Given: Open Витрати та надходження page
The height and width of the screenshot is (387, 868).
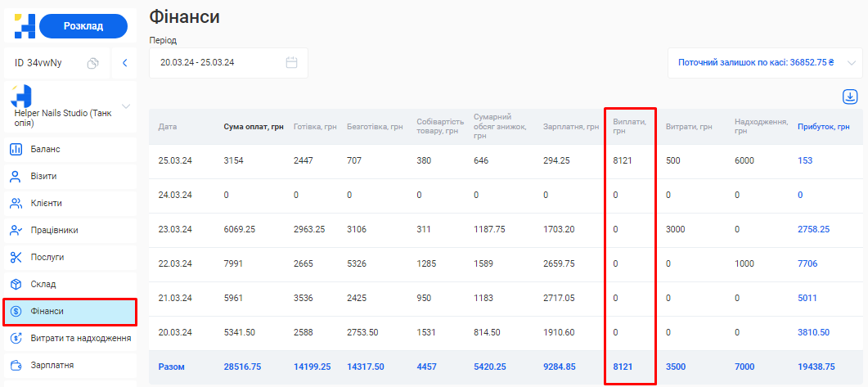Looking at the screenshot, I should coord(80,338).
